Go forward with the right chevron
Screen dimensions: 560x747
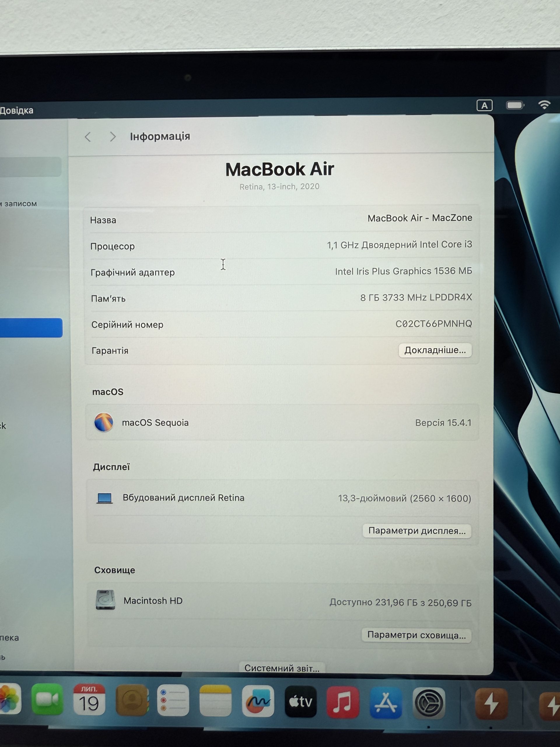(x=113, y=137)
